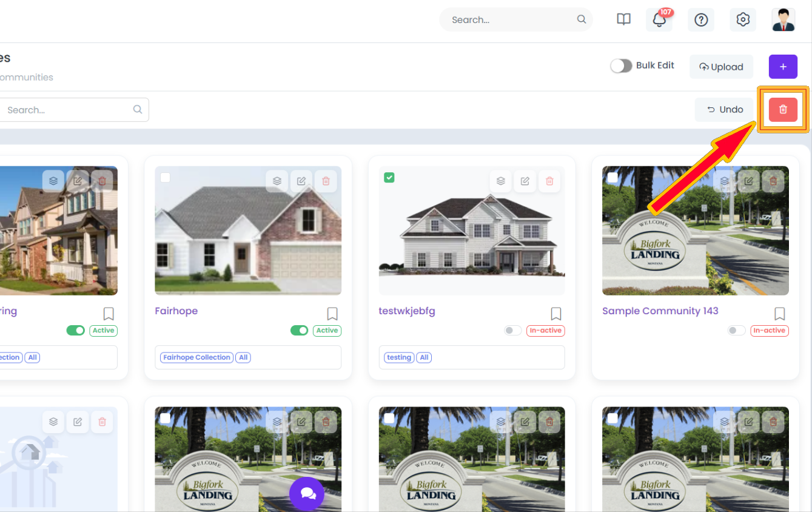812x512 pixels.
Task: Click the Active badge on the Fairhope card
Action: click(327, 331)
